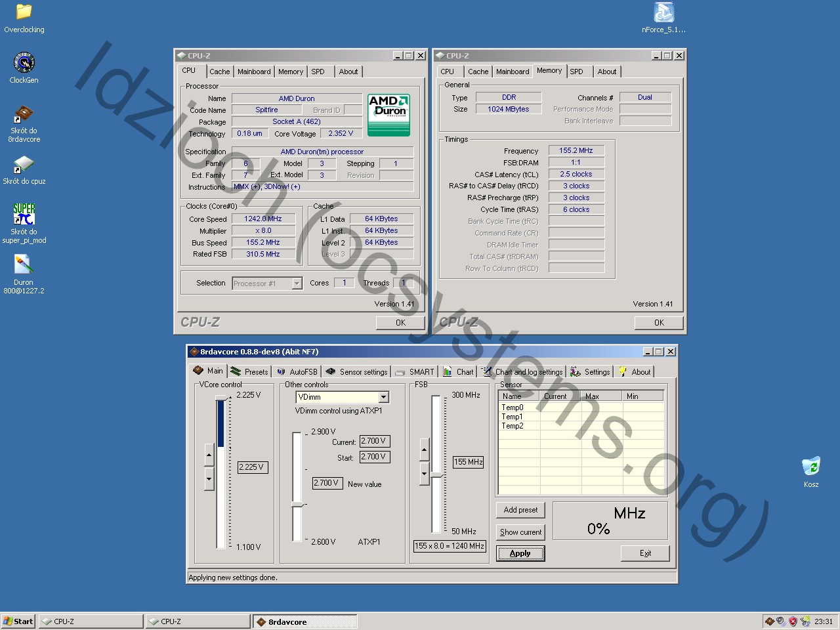Select the nForce_5.1 installer icon

663,18
